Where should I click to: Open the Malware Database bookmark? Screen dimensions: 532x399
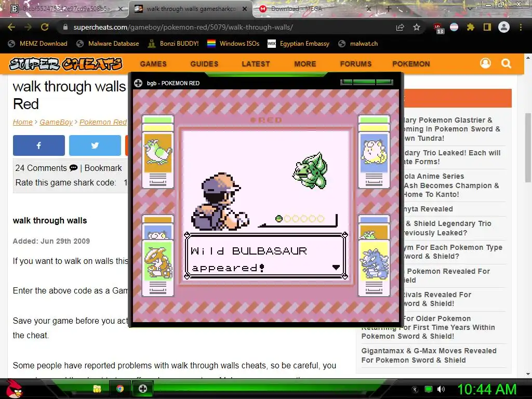pyautogui.click(x=108, y=44)
